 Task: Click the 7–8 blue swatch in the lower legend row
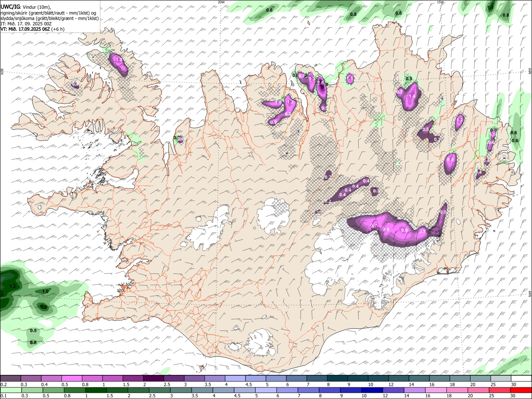(x=308, y=390)
